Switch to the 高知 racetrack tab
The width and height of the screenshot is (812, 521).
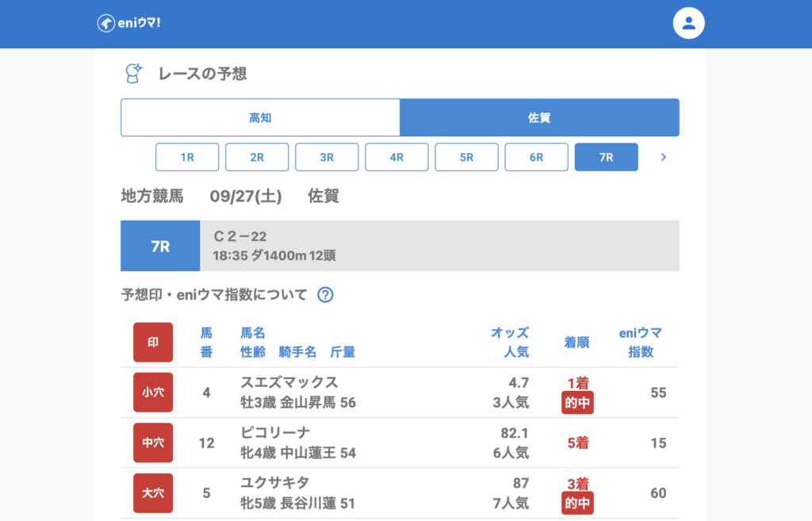click(x=260, y=117)
